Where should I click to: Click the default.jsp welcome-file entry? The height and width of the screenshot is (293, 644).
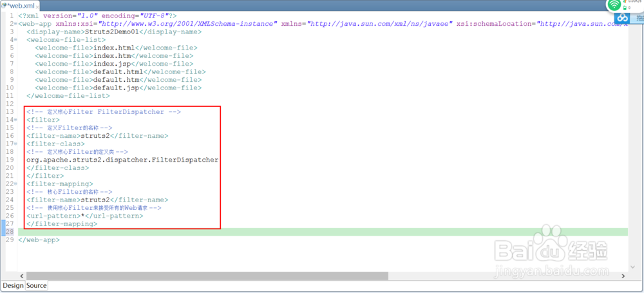pyautogui.click(x=116, y=88)
